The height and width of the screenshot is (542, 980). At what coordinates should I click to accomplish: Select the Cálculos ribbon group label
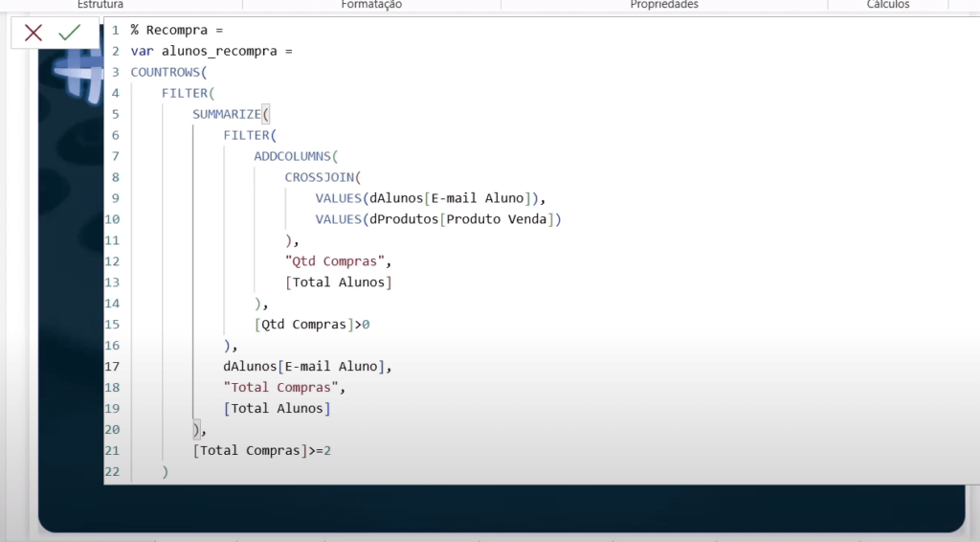tap(888, 5)
